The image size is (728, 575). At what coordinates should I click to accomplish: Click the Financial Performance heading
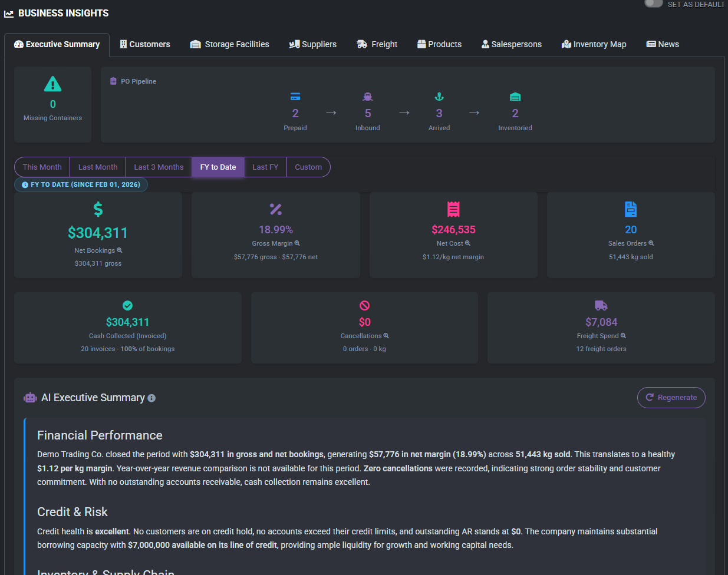(100, 435)
